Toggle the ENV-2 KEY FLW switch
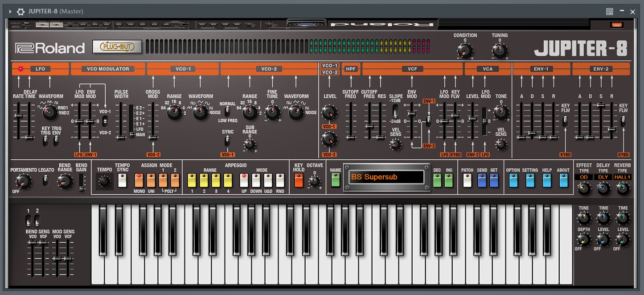This screenshot has width=644, height=295. [x=623, y=121]
